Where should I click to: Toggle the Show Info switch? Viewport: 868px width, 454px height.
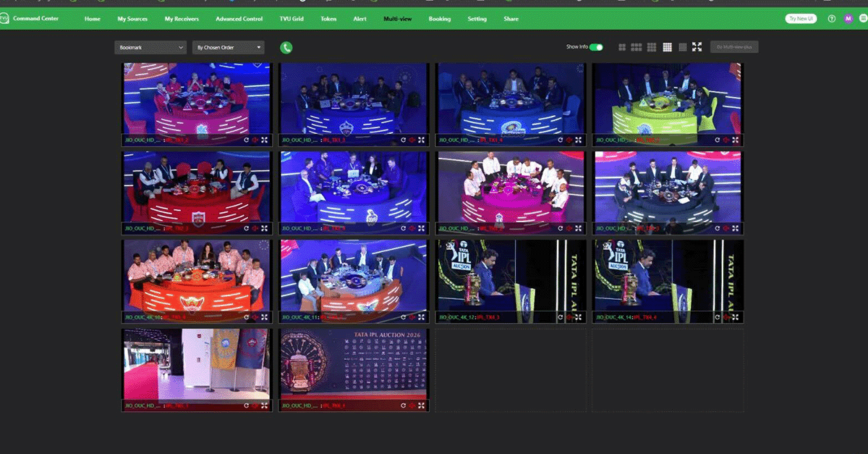596,47
